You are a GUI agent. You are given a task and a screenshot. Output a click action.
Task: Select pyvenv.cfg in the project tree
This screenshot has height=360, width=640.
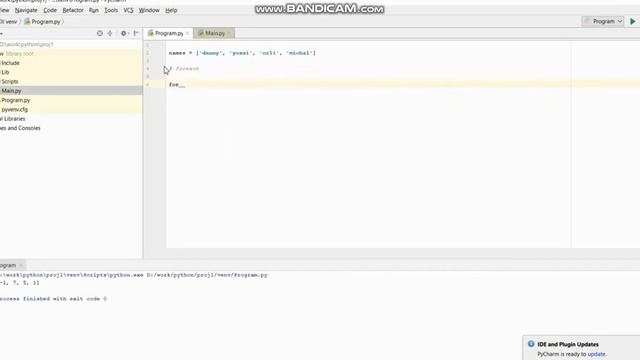tap(14, 109)
